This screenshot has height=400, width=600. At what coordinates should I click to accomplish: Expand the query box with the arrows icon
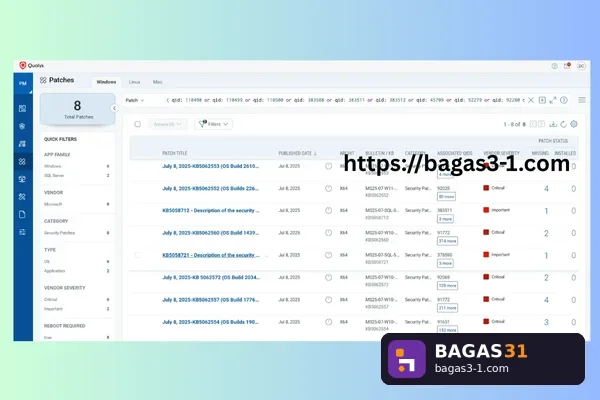[x=553, y=100]
